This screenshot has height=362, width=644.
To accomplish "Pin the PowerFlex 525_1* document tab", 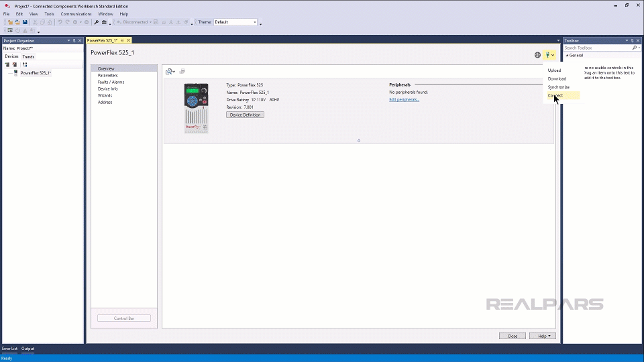I will click(122, 40).
